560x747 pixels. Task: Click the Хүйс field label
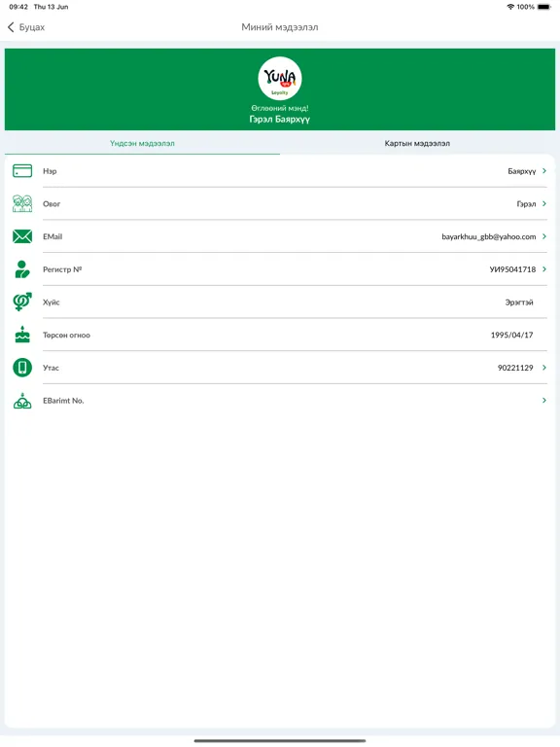point(51,302)
